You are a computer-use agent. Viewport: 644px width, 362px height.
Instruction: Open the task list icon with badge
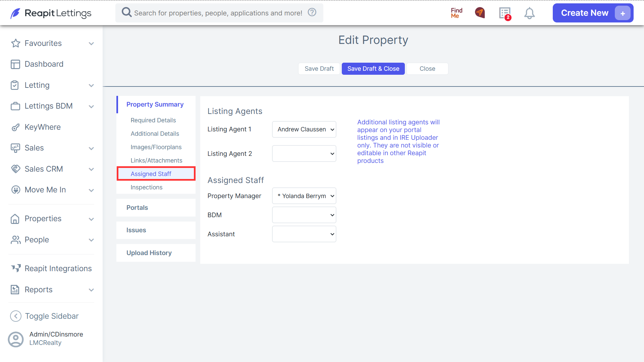point(505,13)
